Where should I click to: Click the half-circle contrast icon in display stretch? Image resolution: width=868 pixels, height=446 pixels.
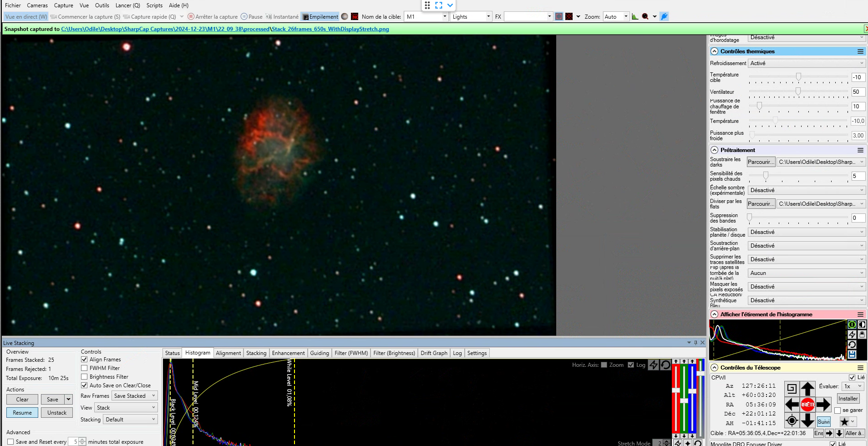point(862,324)
